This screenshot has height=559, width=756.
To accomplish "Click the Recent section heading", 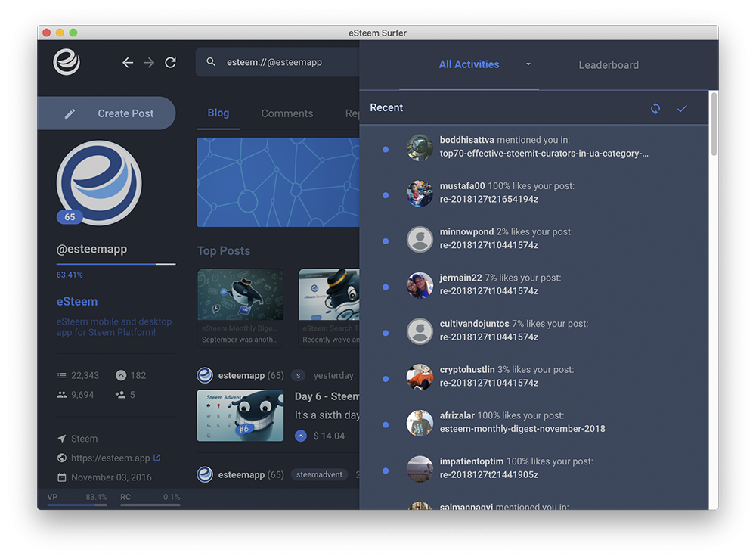I will [386, 107].
